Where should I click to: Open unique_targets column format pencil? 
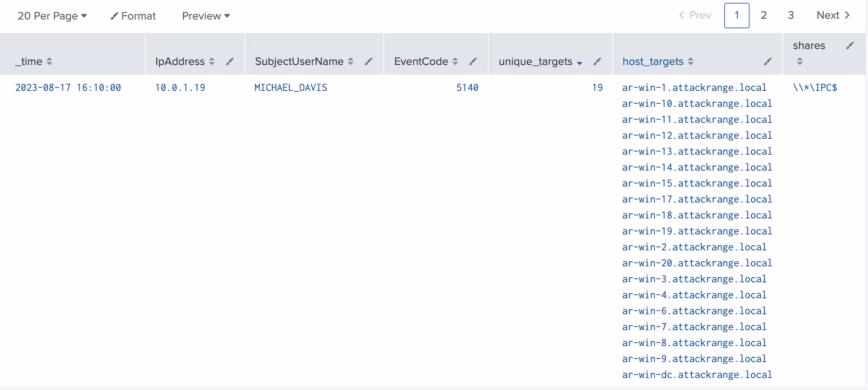point(597,61)
